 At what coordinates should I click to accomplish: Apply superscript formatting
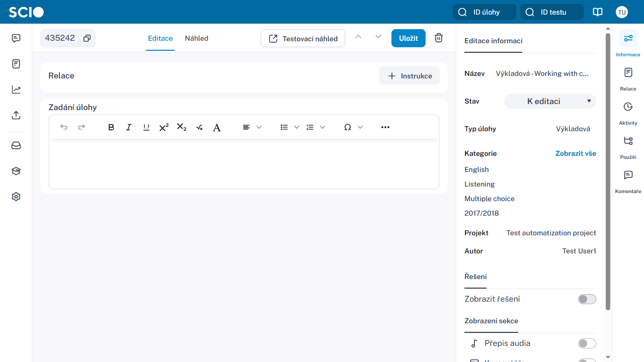164,127
